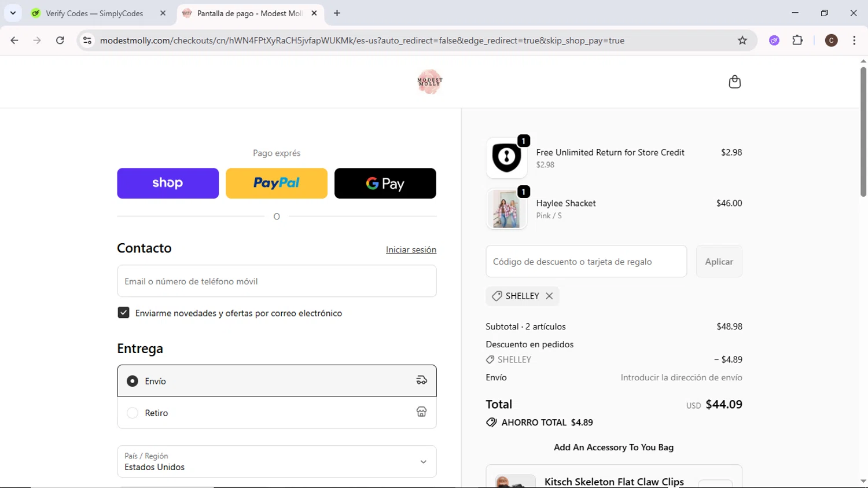
Task: Open the Chrome profile avatar C
Action: [831, 41]
